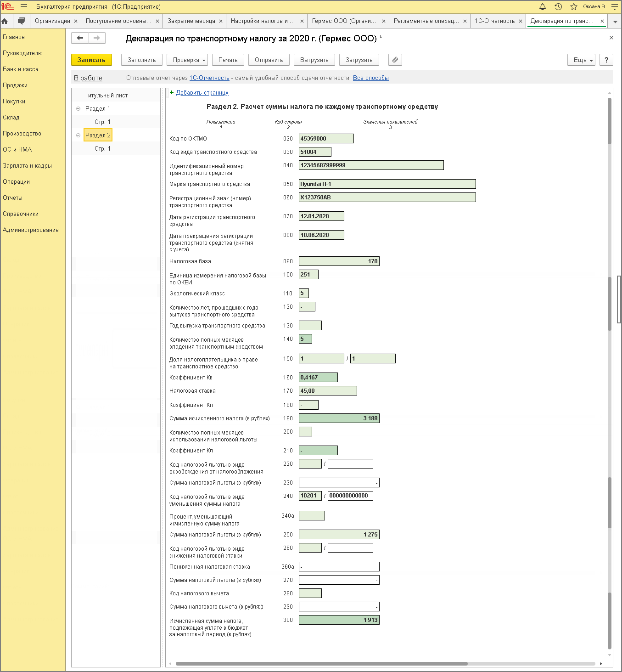Click the Загрузить button
622x672 pixels.
coord(359,60)
